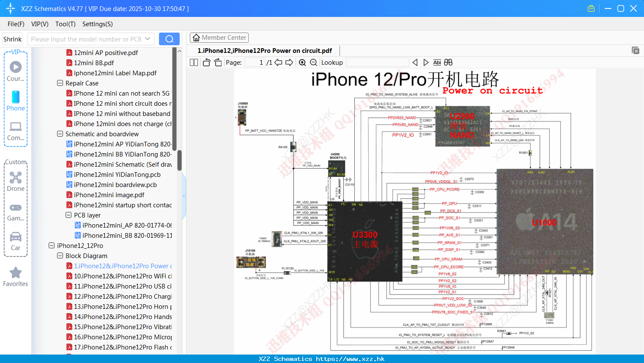The image size is (644, 363).
Task: Open the Courses sidebar section
Action: (x=16, y=71)
